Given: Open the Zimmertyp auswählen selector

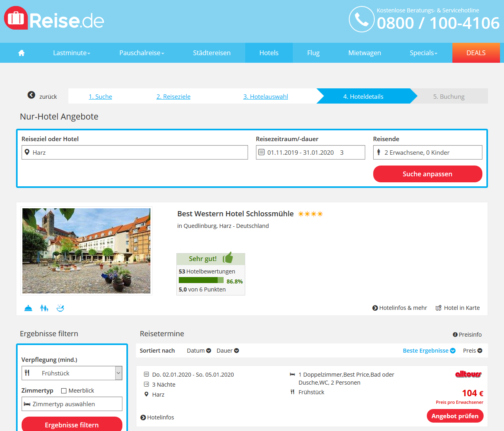Looking at the screenshot, I should coord(72,404).
